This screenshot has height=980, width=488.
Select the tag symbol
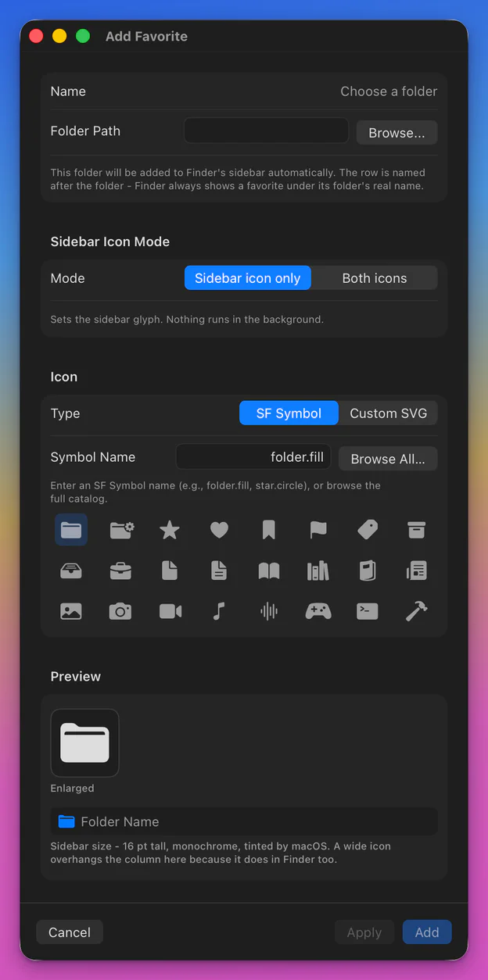(367, 530)
